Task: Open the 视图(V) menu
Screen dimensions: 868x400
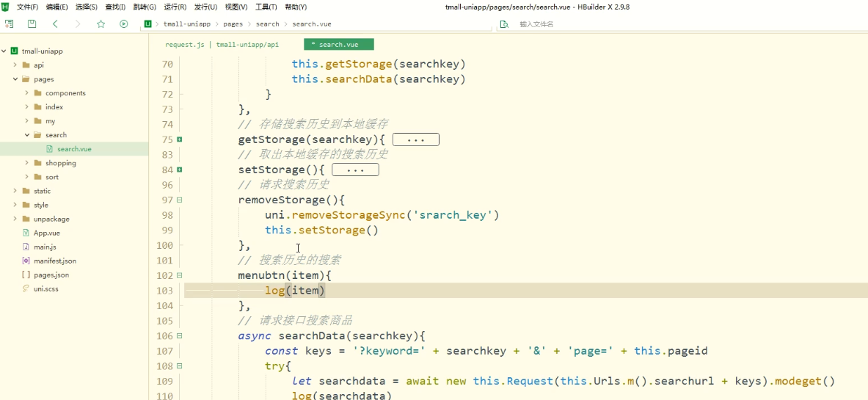Action: pyautogui.click(x=236, y=7)
